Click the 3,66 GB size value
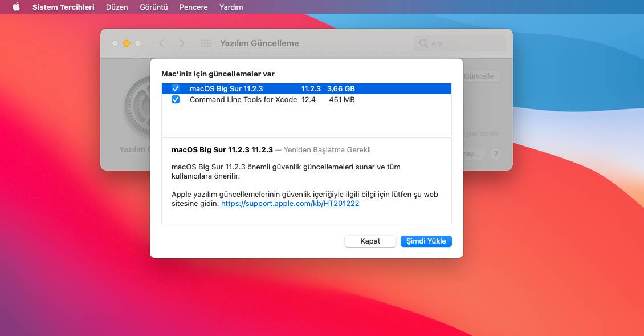The height and width of the screenshot is (336, 644). [x=341, y=88]
